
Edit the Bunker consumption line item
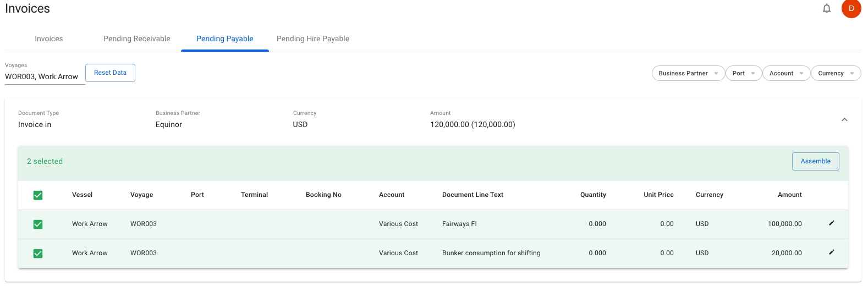tap(831, 252)
